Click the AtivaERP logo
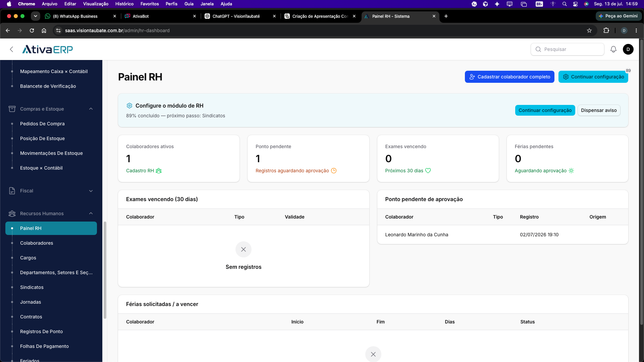Image resolution: width=644 pixels, height=362 pixels. pyautogui.click(x=47, y=49)
